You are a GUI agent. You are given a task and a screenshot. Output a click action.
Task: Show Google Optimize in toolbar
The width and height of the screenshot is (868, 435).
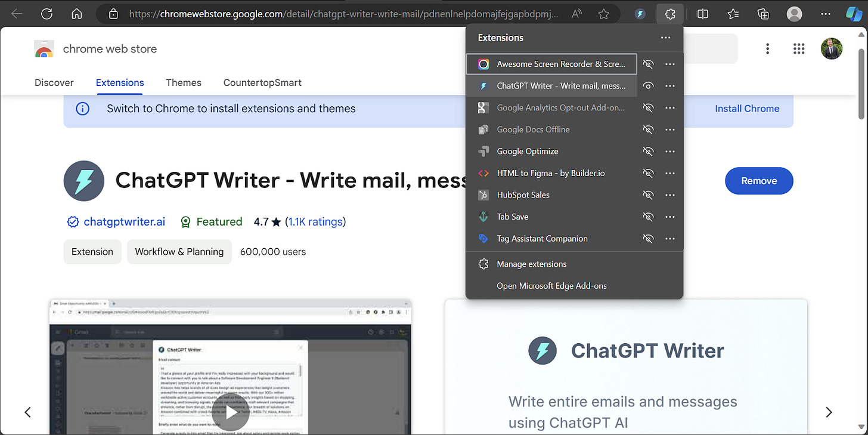coord(648,151)
